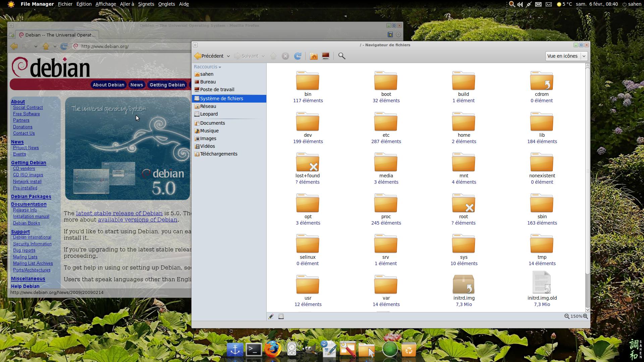Screen dimensions: 644x362
Task: Open the Aide menu
Action: point(184,4)
